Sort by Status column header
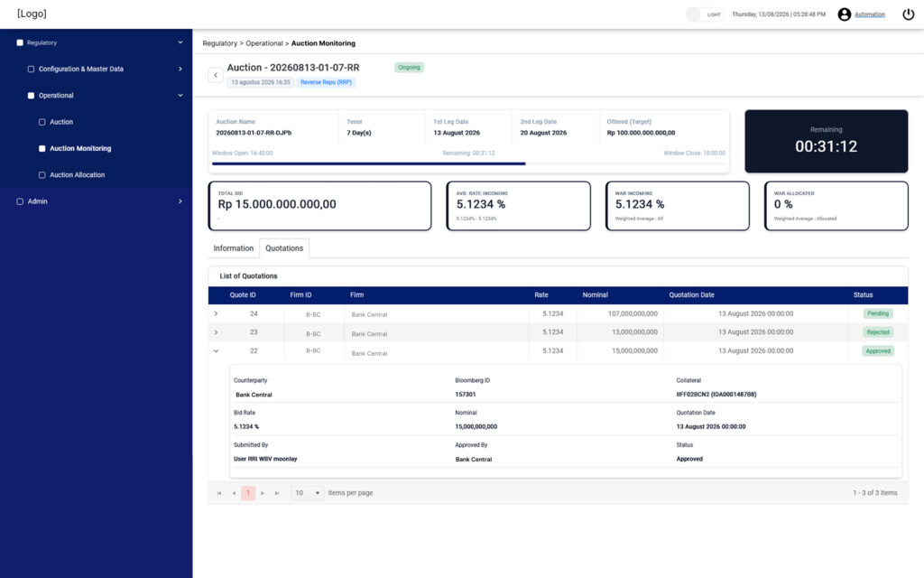Viewport: 924px width, 578px height. click(863, 295)
